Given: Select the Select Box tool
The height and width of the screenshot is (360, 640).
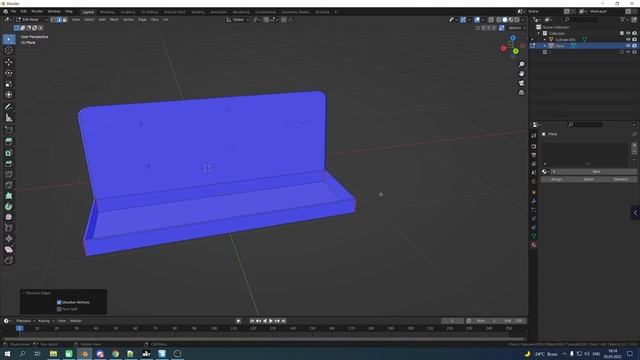Looking at the screenshot, I should click(9, 39).
